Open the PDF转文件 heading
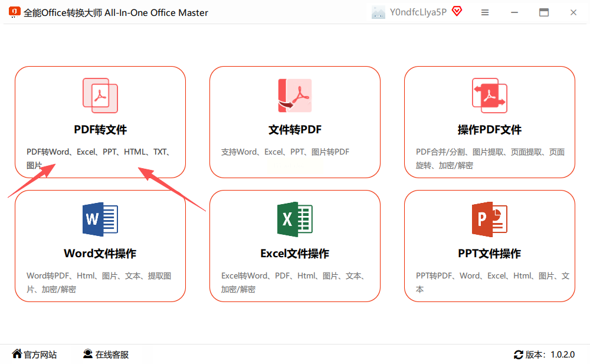The image size is (590, 364). pos(100,129)
